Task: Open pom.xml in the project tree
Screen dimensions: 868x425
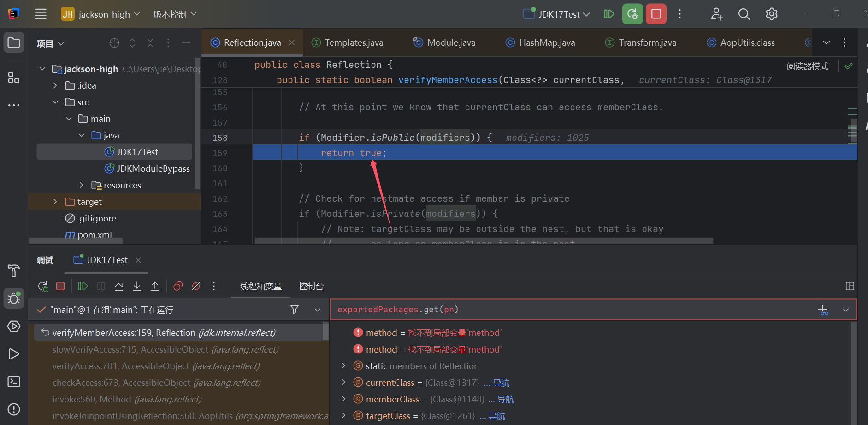Action: point(89,235)
